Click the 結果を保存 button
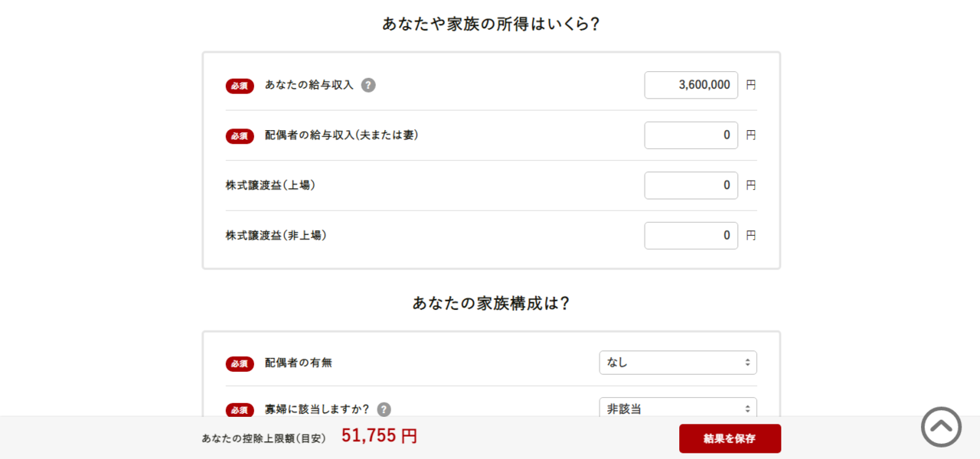The width and height of the screenshot is (980, 459). click(730, 438)
